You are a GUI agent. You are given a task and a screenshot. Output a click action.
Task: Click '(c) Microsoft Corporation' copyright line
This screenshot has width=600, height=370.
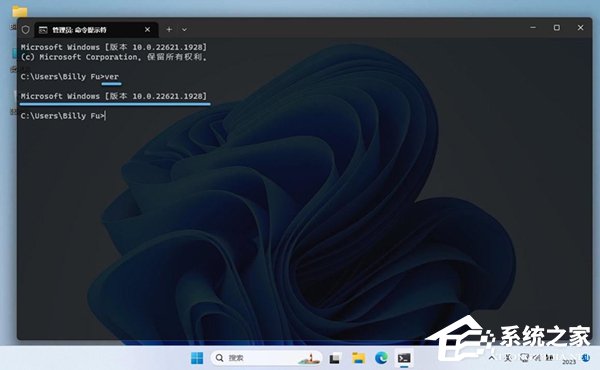pyautogui.click(x=114, y=57)
